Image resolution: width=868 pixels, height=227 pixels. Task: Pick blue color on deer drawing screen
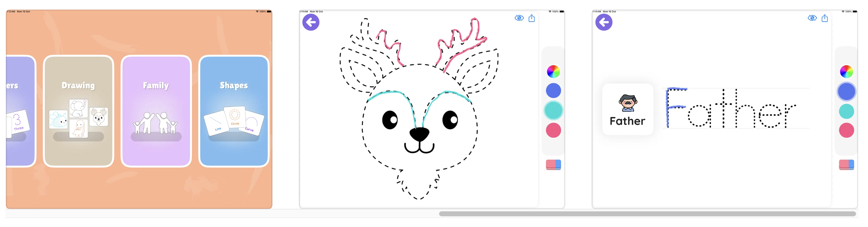tap(553, 91)
